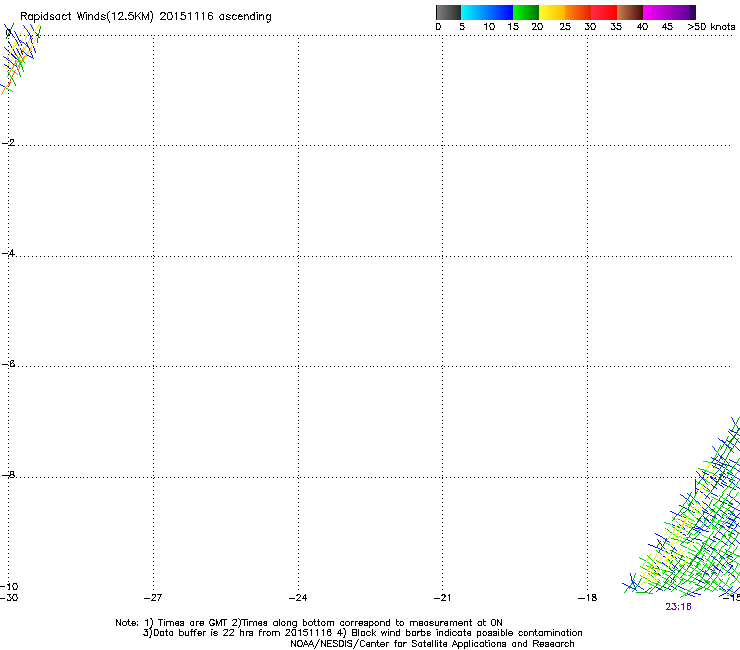
Task: Click the '10' legend scale label
Action: pyautogui.click(x=489, y=27)
